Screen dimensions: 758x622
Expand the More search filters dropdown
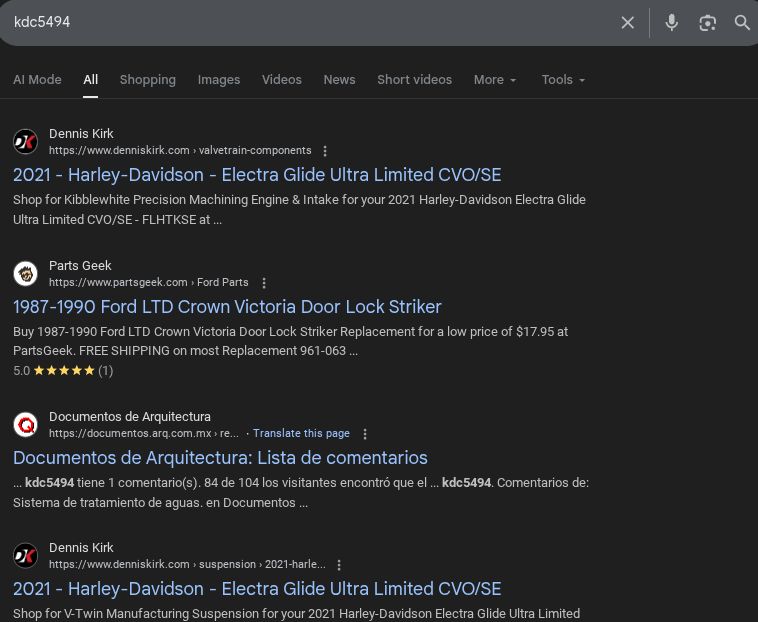(x=495, y=80)
